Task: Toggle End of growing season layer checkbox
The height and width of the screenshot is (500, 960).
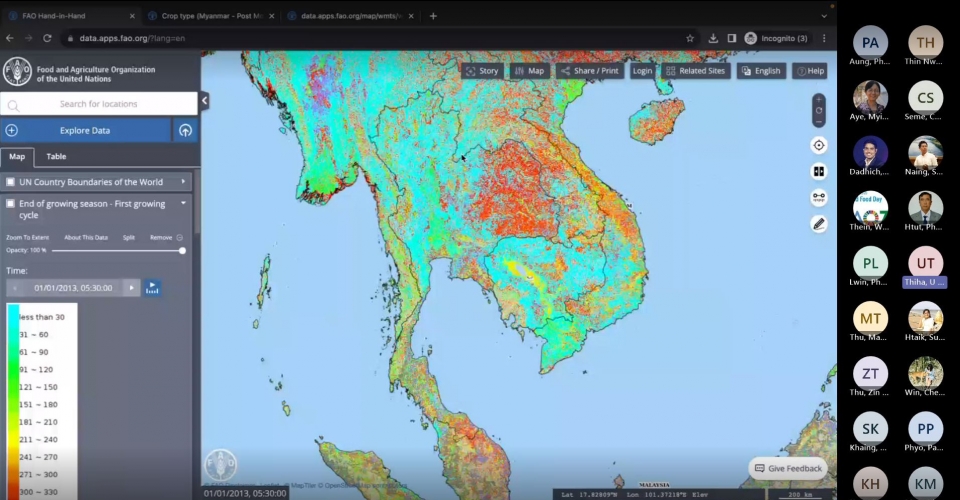Action: pos(11,203)
